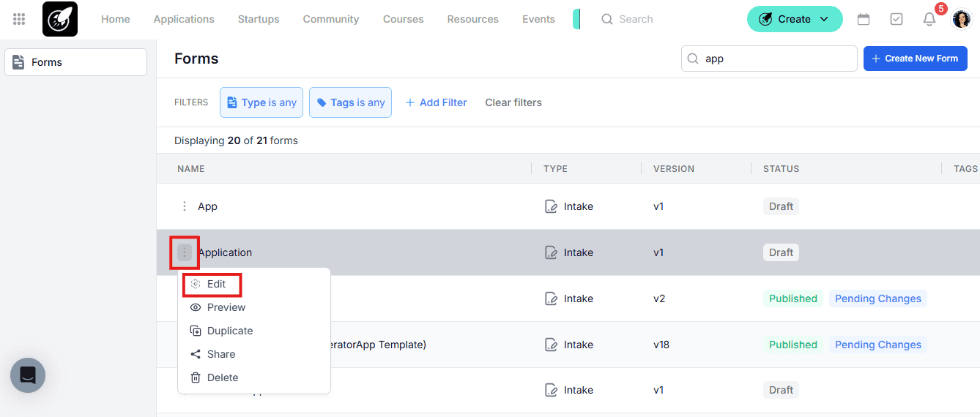Open the apps grid launcher icon
This screenshot has height=417, width=980.
click(x=20, y=19)
